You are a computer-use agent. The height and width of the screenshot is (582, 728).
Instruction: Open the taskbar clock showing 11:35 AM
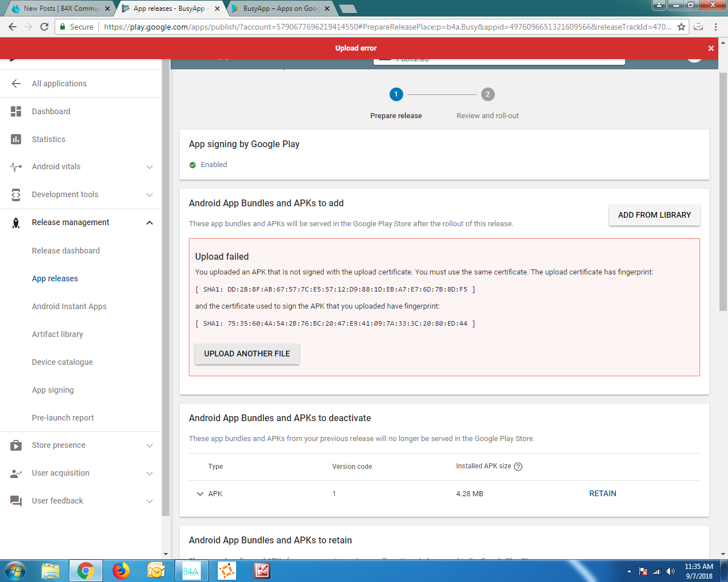tap(699, 571)
